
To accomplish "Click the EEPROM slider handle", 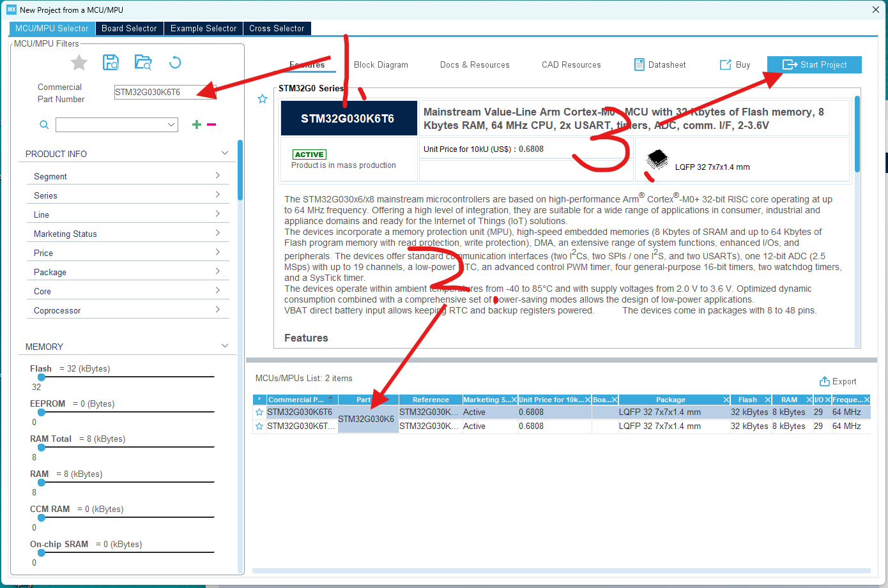I will click(42, 412).
